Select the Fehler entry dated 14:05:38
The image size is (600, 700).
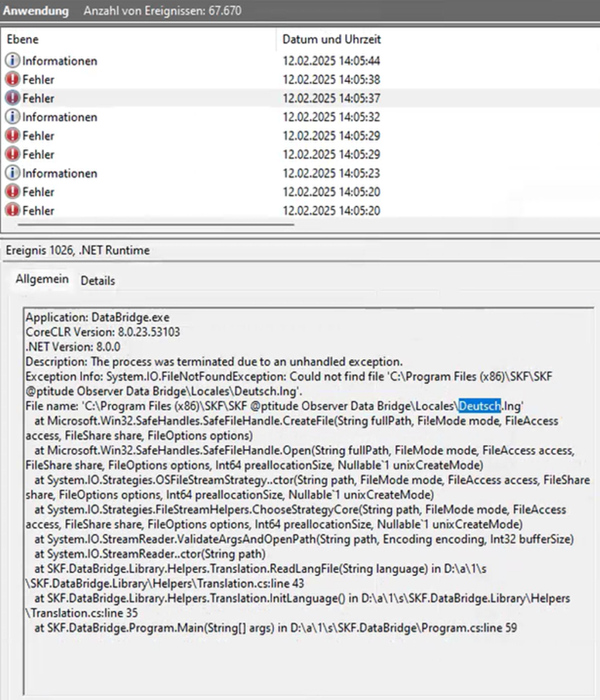(38, 79)
